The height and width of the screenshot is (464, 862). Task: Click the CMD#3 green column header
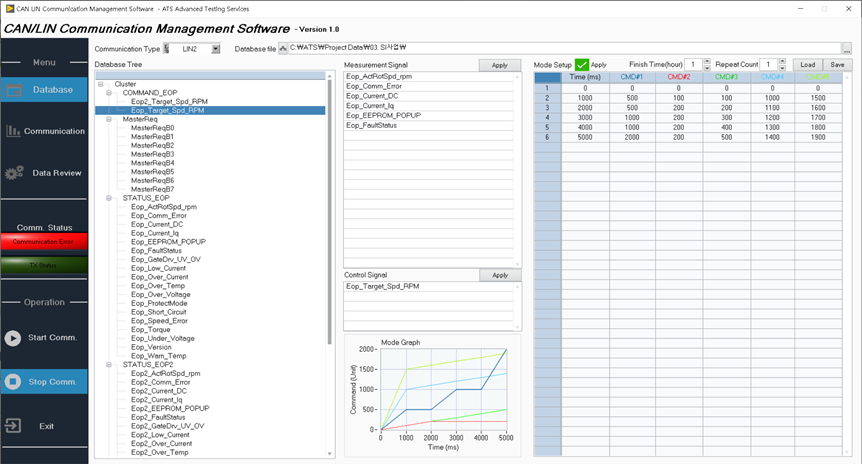pyautogui.click(x=726, y=77)
